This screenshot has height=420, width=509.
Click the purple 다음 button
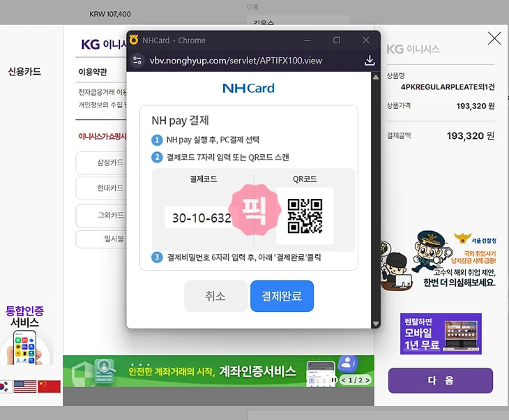tap(441, 380)
